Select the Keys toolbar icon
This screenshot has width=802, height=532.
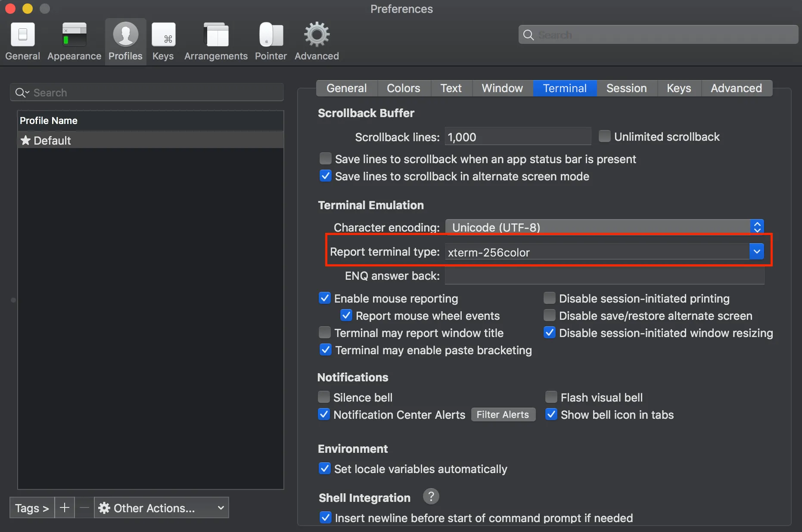point(163,41)
